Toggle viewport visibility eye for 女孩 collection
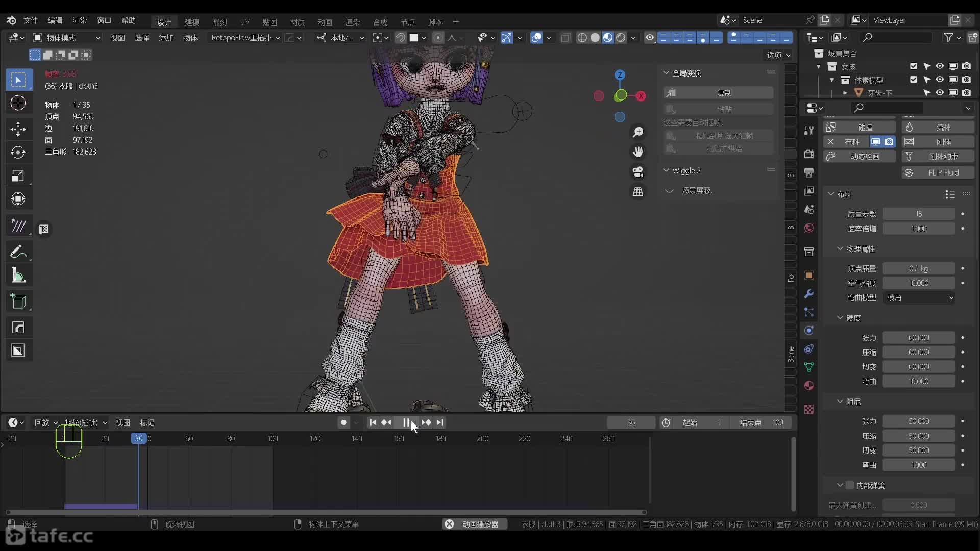Image resolution: width=980 pixels, height=551 pixels. [x=940, y=66]
